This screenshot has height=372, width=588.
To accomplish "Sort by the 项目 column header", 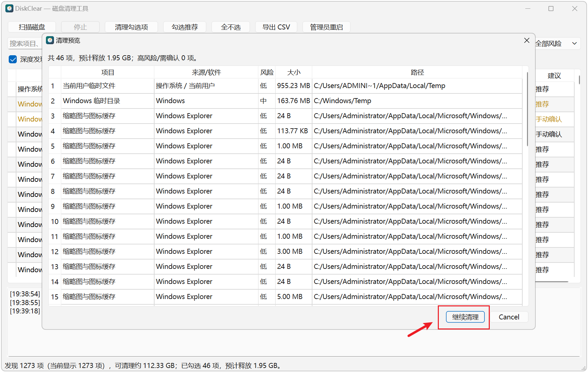I will point(108,72).
